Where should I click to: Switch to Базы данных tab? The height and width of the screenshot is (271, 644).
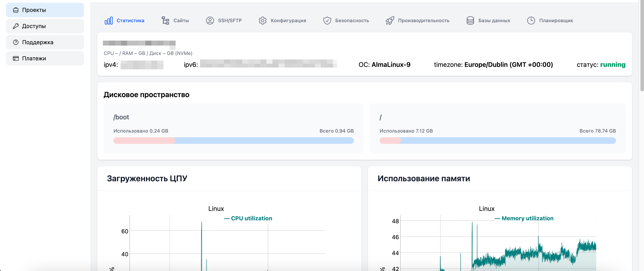[x=488, y=20]
